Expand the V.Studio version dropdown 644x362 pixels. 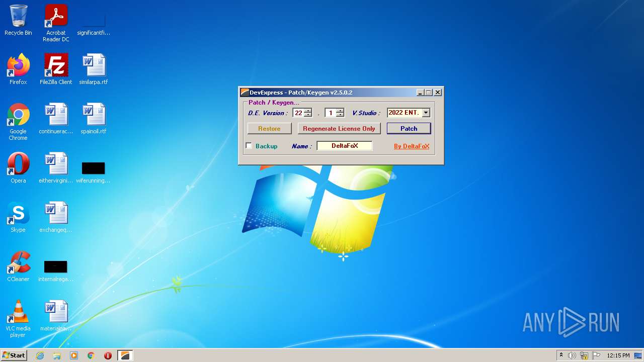426,113
